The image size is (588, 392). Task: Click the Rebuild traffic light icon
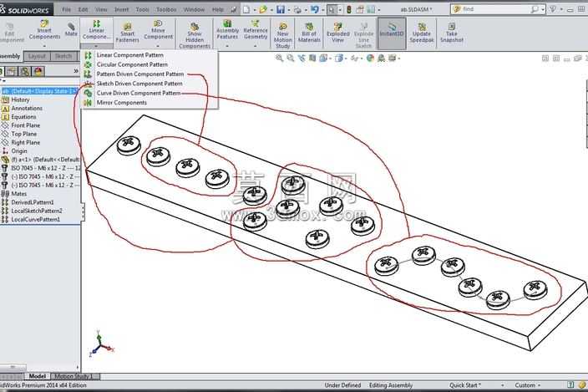[349, 9]
